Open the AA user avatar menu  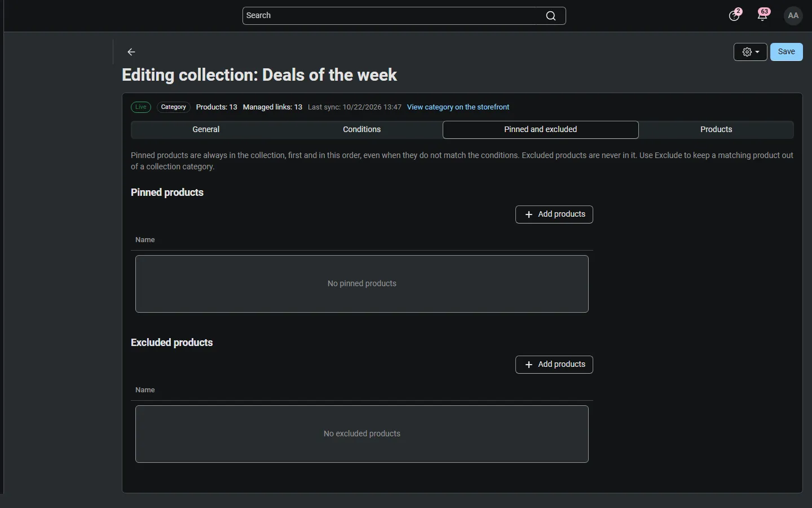[x=794, y=16]
